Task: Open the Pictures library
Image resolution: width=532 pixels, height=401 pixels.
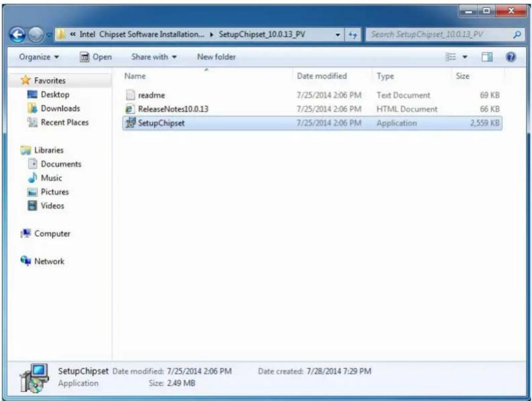Action: tap(55, 192)
